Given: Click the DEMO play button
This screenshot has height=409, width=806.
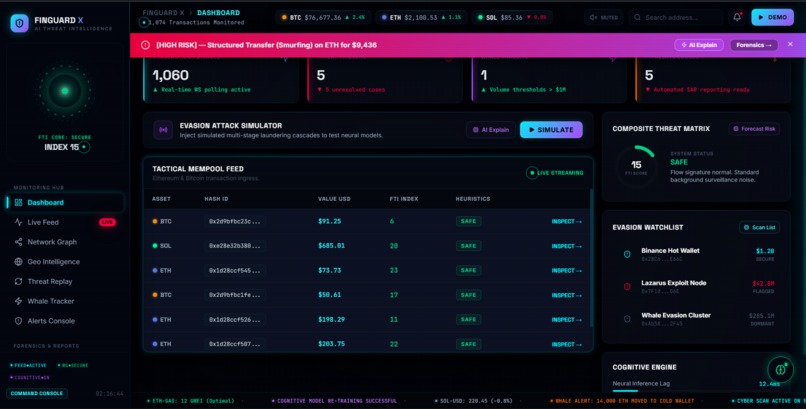Looking at the screenshot, I should point(772,17).
